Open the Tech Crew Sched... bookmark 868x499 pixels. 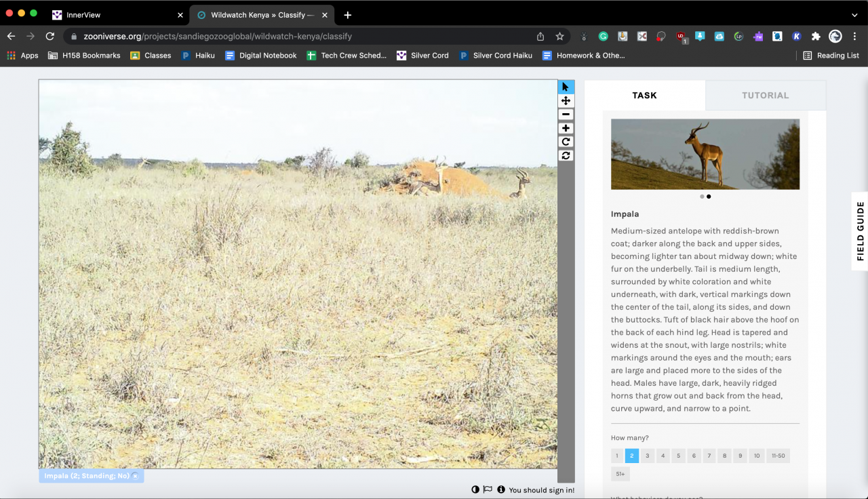click(x=347, y=56)
